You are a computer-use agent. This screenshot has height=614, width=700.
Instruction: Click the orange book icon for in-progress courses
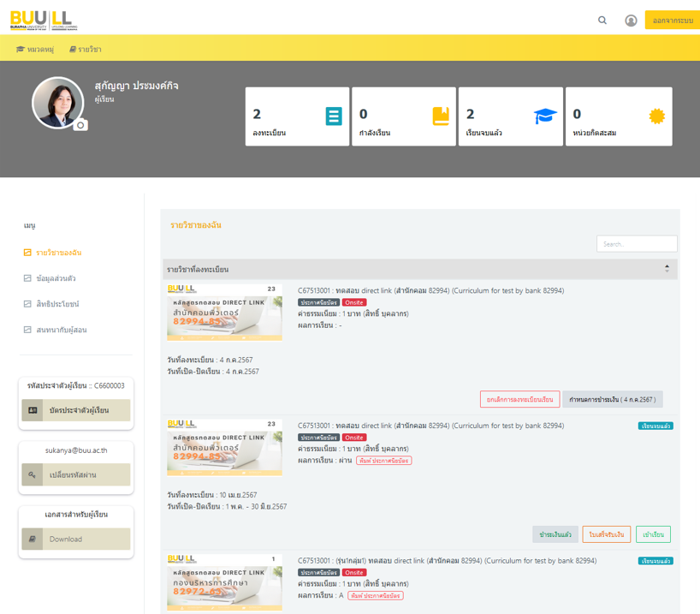pos(441,116)
